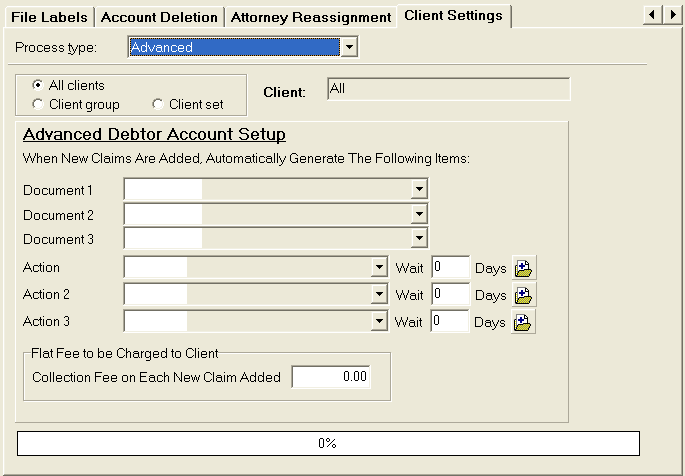The image size is (685, 476).
Task: Click the folder icon beside Action row
Action: click(524, 268)
